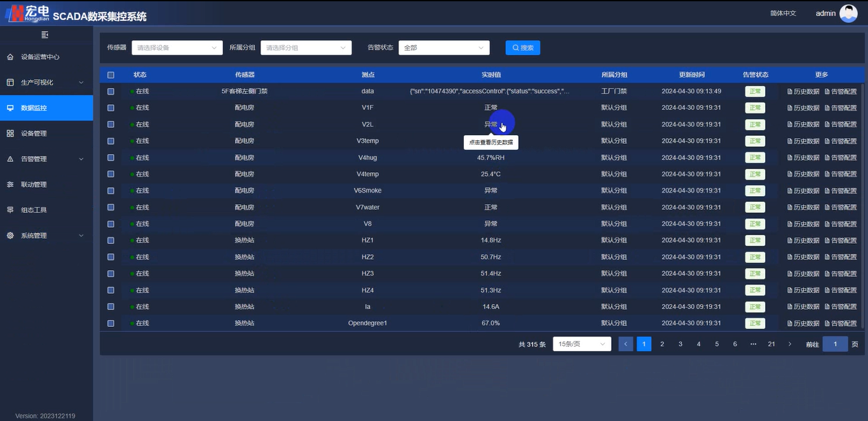
Task: Click the 组态工具 sidebar icon
Action: pyautogui.click(x=10, y=210)
